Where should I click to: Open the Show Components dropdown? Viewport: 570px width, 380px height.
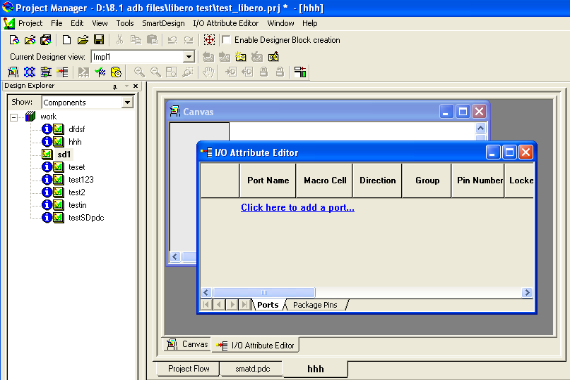(127, 103)
